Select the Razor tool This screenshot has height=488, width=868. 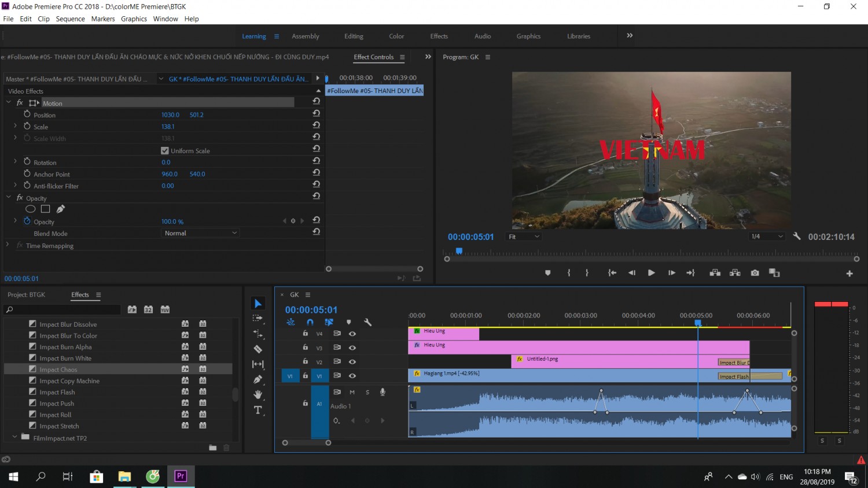click(x=258, y=349)
